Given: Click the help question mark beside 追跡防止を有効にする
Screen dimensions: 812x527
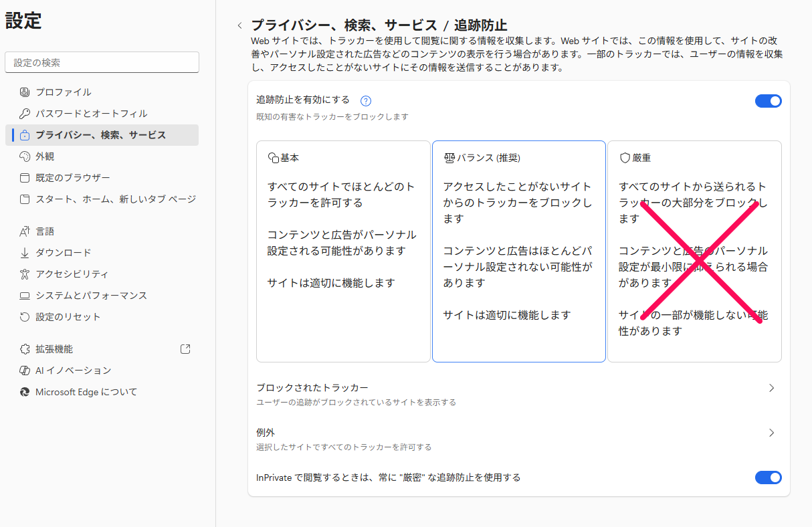Looking at the screenshot, I should [365, 102].
